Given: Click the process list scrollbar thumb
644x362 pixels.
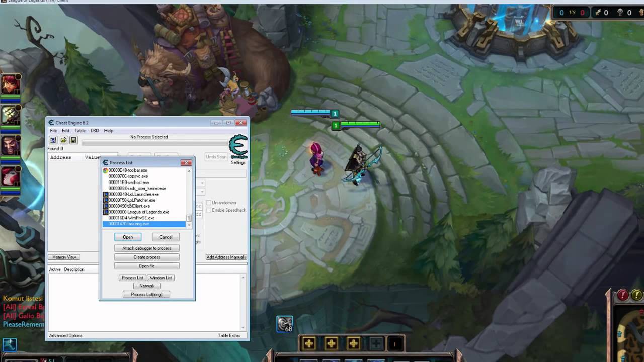Looking at the screenshot, I should (x=190, y=218).
